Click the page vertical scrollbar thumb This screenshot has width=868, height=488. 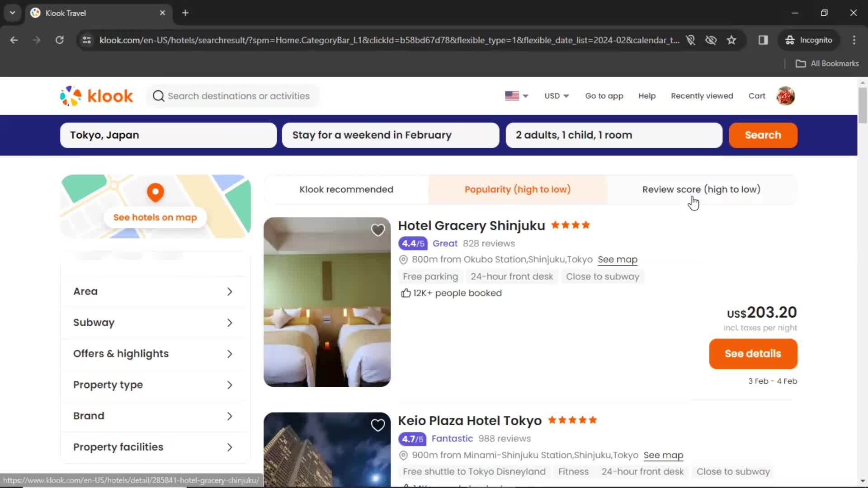(x=863, y=105)
